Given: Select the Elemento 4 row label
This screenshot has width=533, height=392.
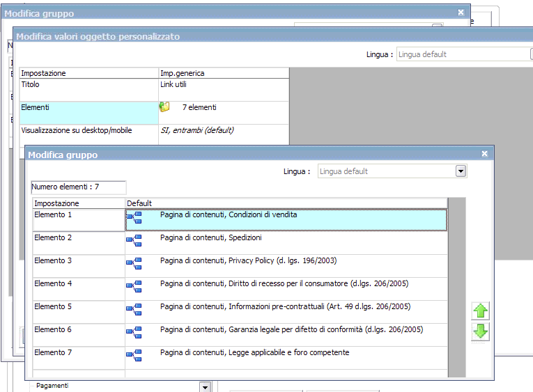Looking at the screenshot, I should (x=53, y=284).
